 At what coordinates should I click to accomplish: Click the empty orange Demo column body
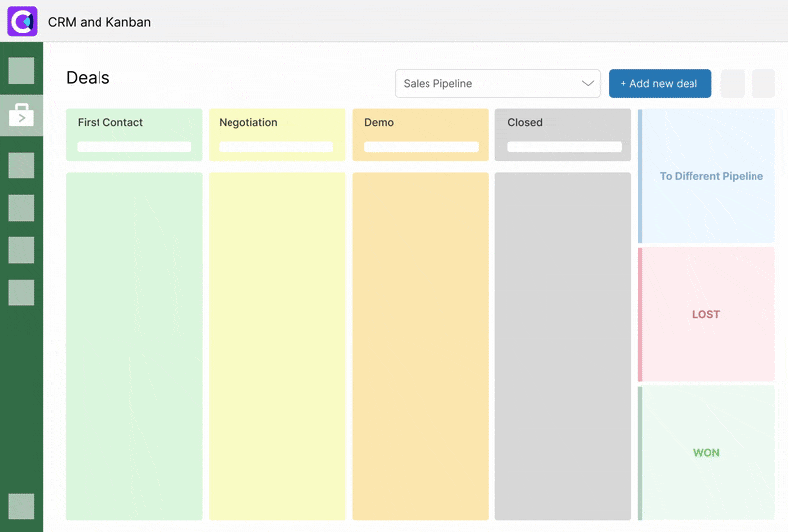pyautogui.click(x=420, y=345)
